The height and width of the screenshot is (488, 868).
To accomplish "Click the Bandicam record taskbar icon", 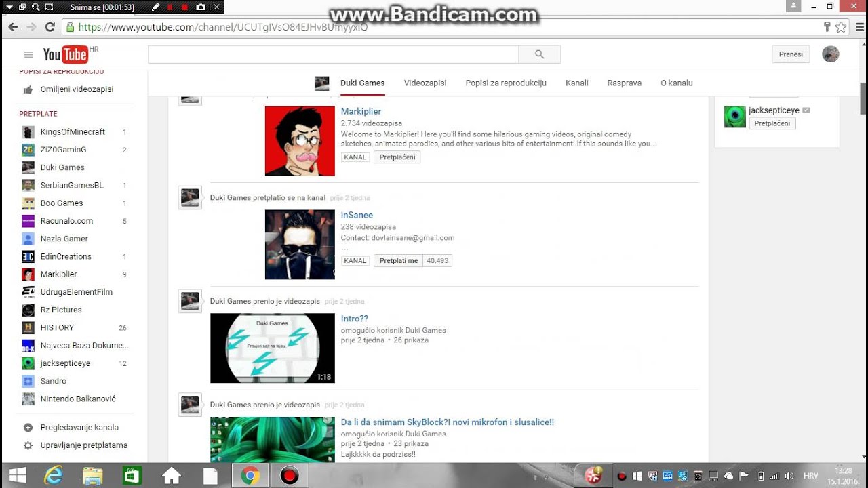I will [x=290, y=476].
